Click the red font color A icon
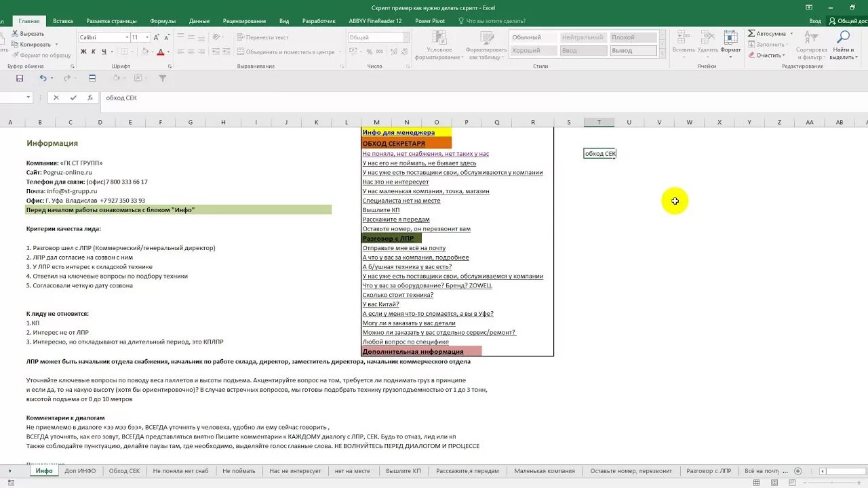868x488 pixels. (160, 52)
